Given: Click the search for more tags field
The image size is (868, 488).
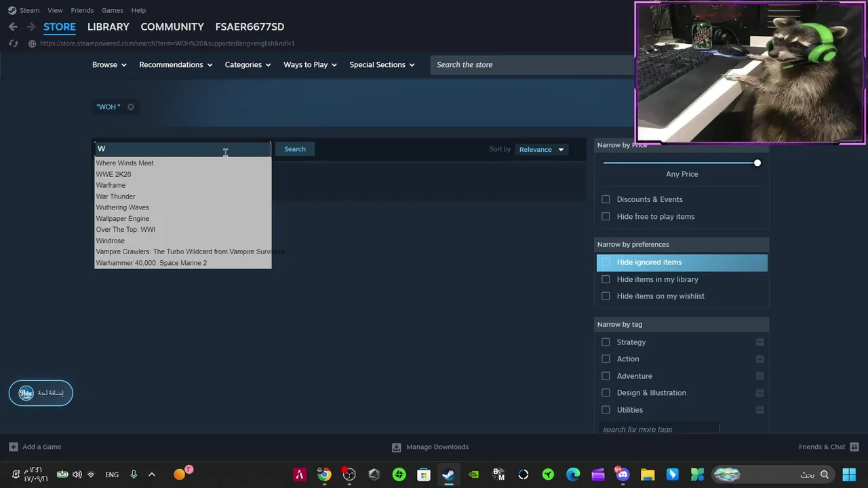Looking at the screenshot, I should (x=658, y=429).
